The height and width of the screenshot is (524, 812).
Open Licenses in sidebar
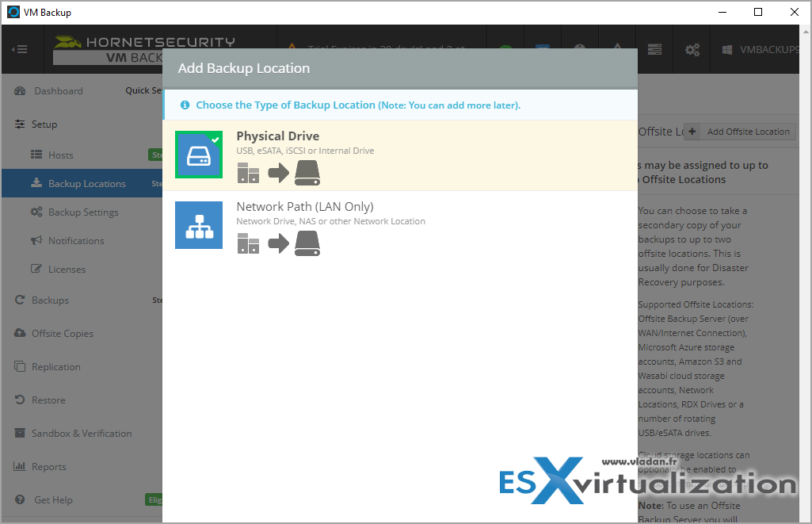coord(67,269)
